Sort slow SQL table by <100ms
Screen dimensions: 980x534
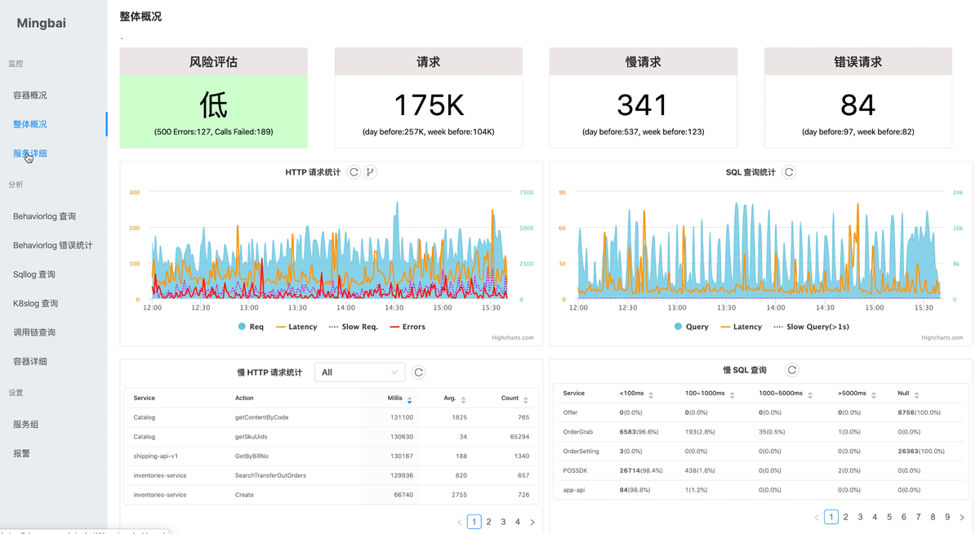pyautogui.click(x=651, y=395)
